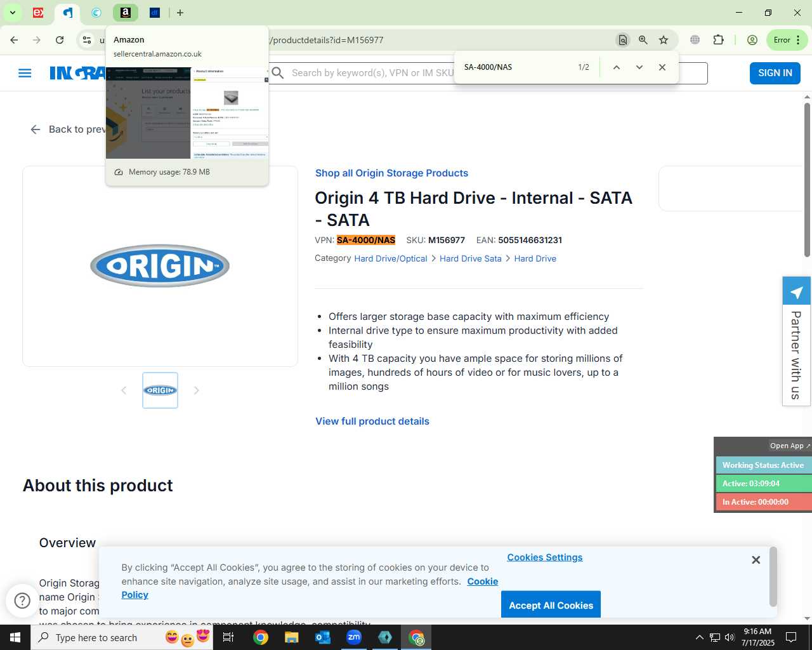The width and height of the screenshot is (812, 650).
Task: Open Shop all Origin Storage Products link
Action: tap(391, 173)
